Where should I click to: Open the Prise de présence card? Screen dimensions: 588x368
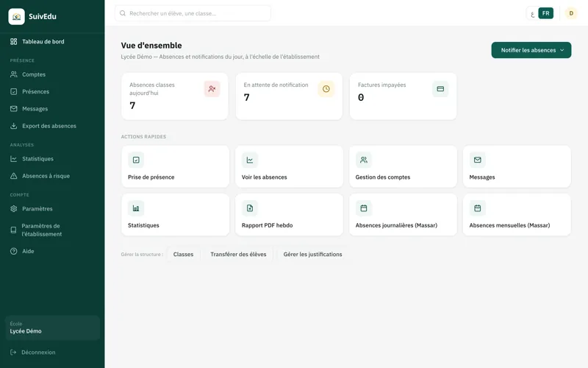(x=175, y=166)
